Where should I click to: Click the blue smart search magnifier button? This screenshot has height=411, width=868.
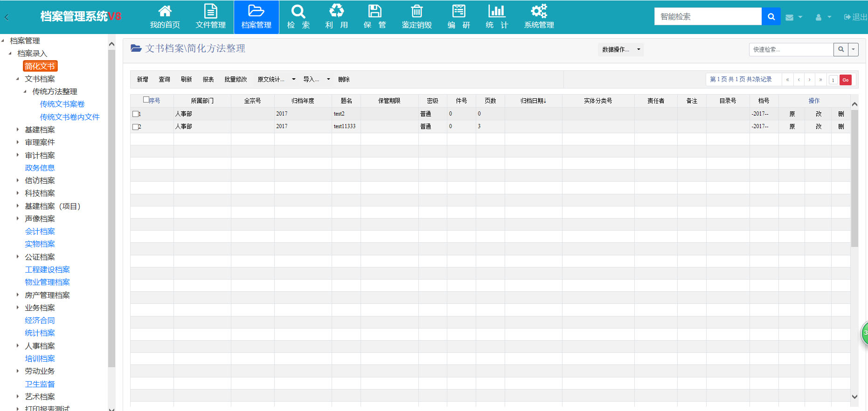point(771,17)
